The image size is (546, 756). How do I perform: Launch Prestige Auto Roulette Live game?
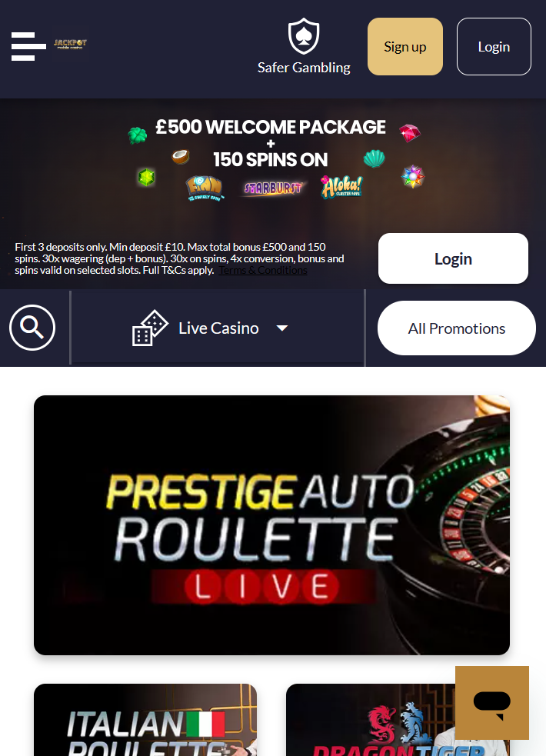[x=271, y=525]
